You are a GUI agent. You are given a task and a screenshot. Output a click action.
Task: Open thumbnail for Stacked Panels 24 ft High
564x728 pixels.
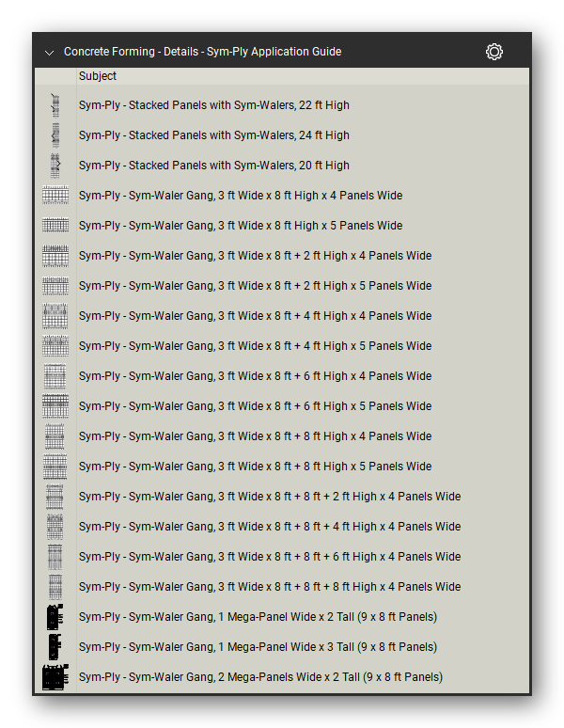pos(55,135)
